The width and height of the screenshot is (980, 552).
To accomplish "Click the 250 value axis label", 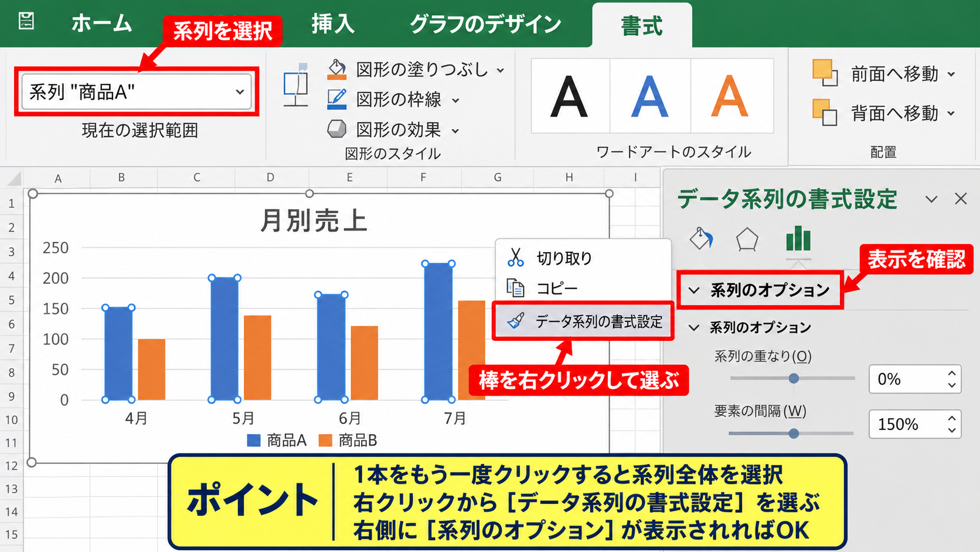I will coord(56,248).
